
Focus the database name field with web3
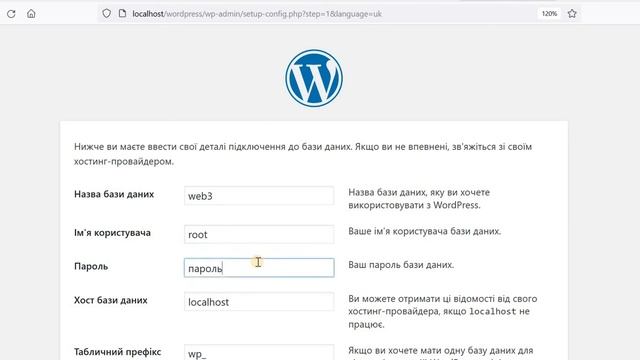pyautogui.click(x=259, y=196)
